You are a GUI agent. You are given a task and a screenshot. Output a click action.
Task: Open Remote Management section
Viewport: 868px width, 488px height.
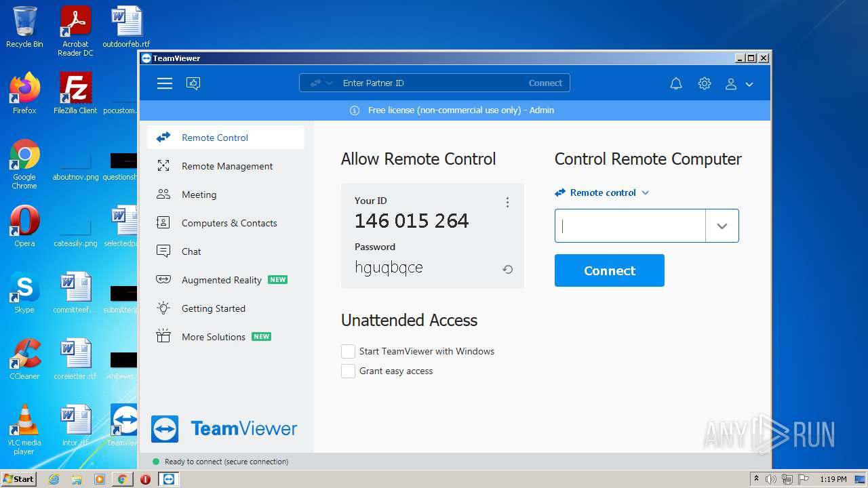(226, 166)
